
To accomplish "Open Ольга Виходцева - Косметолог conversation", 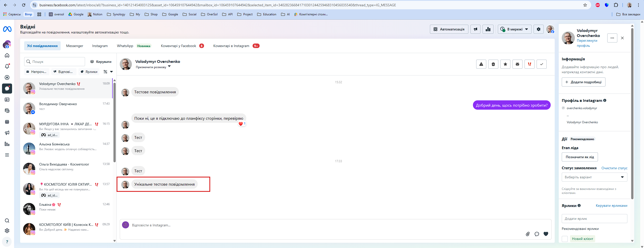I will coord(66,169).
